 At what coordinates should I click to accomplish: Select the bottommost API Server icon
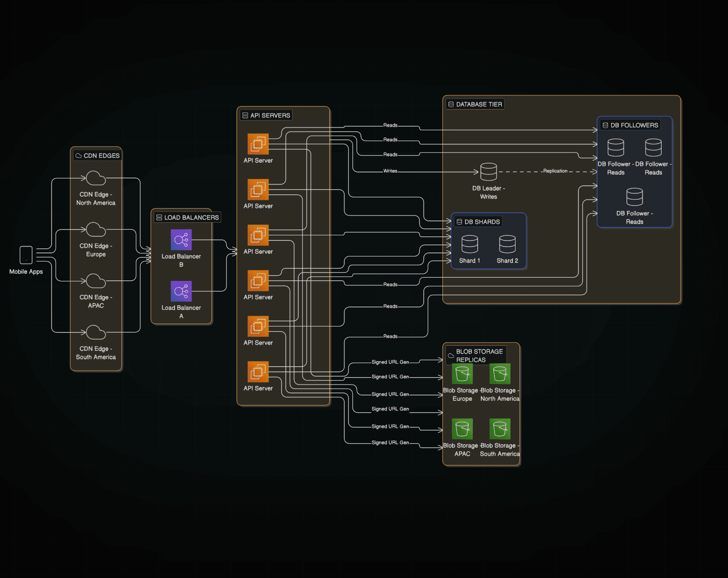coord(258,372)
